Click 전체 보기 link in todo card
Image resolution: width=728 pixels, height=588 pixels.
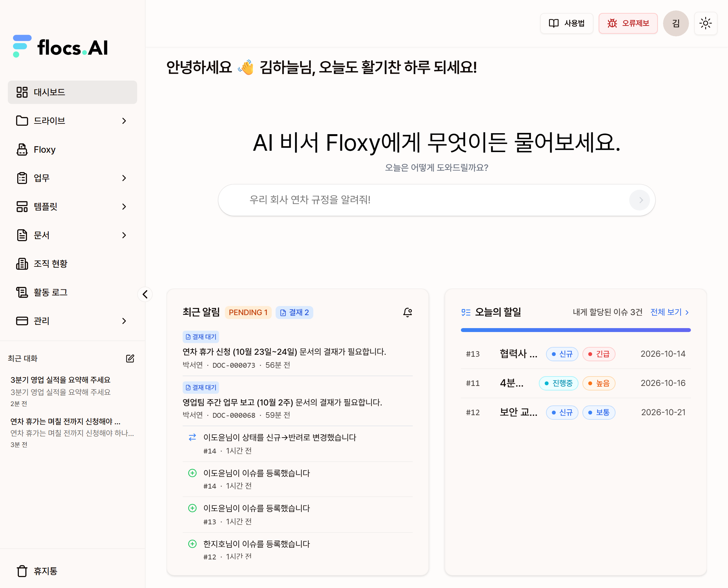click(x=670, y=312)
